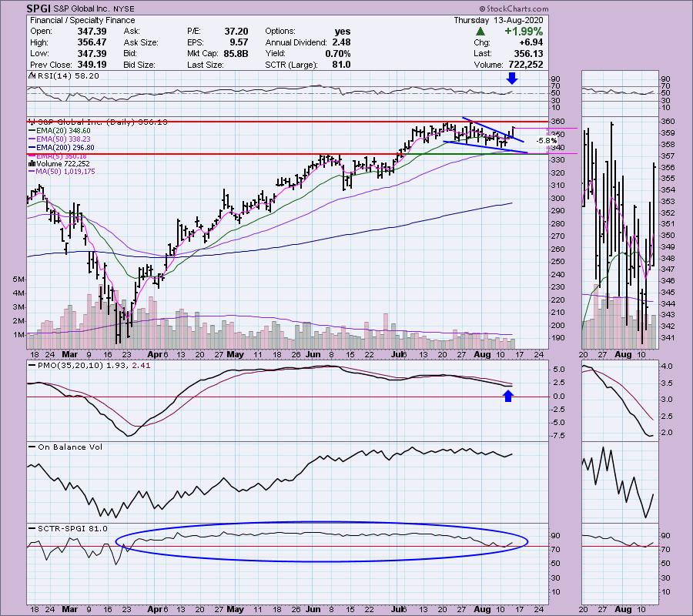Click the S&P Global Inc. company name

coord(83,8)
